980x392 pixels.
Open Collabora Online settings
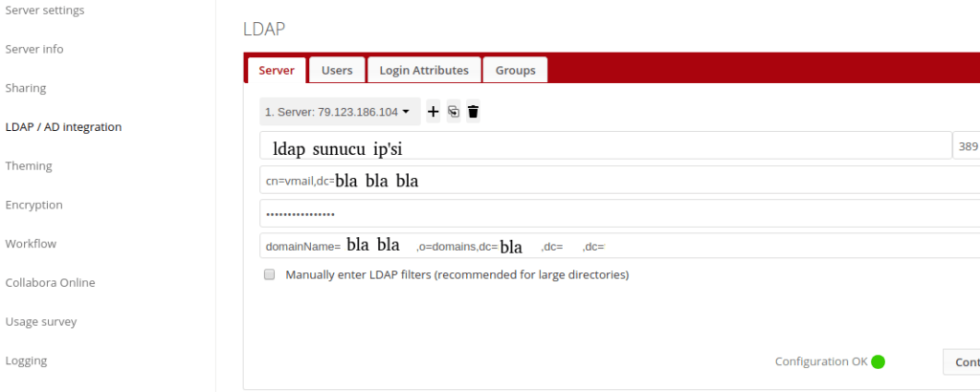pyautogui.click(x=50, y=282)
